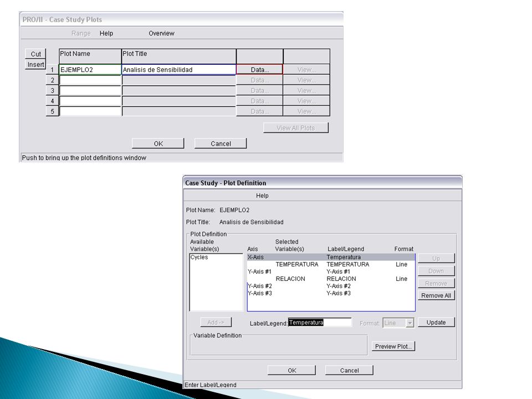Screen dimensions: 532x399
Task: Cancel the Plot Definition dialog
Action: point(349,371)
